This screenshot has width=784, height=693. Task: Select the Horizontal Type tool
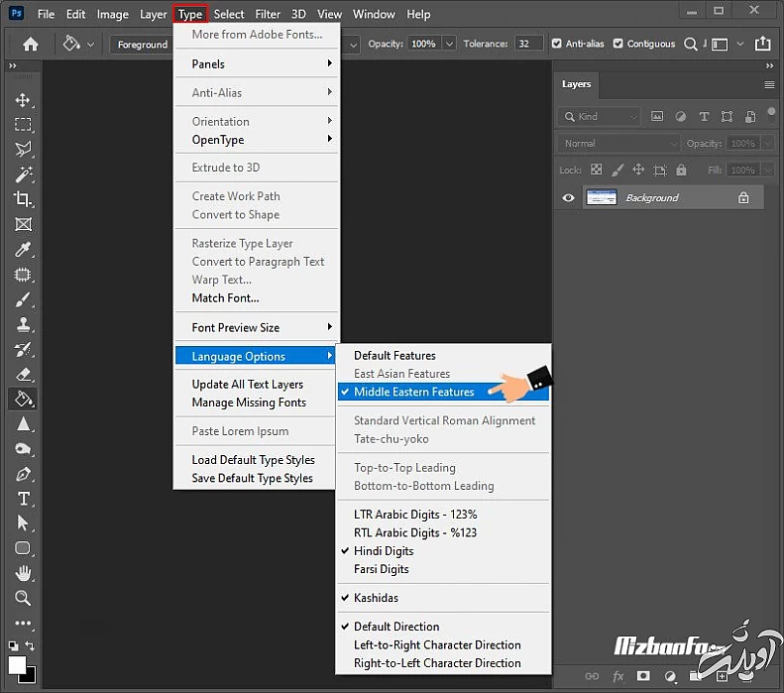click(23, 499)
